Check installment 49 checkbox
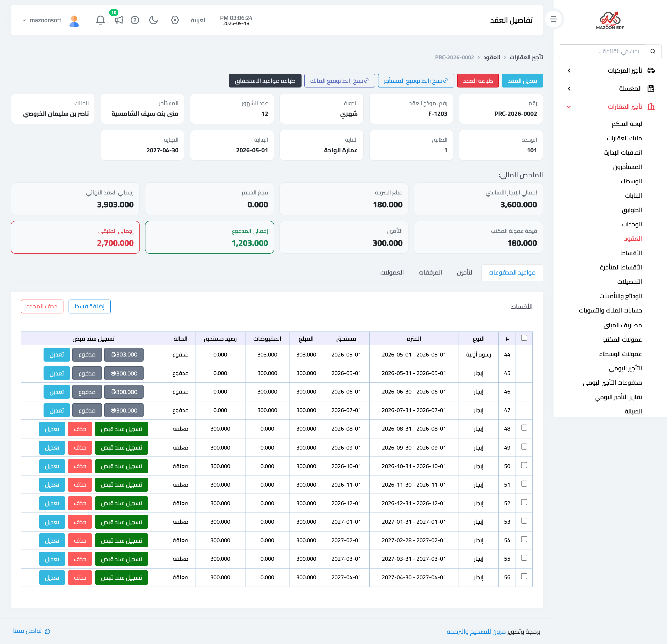 pyautogui.click(x=524, y=447)
